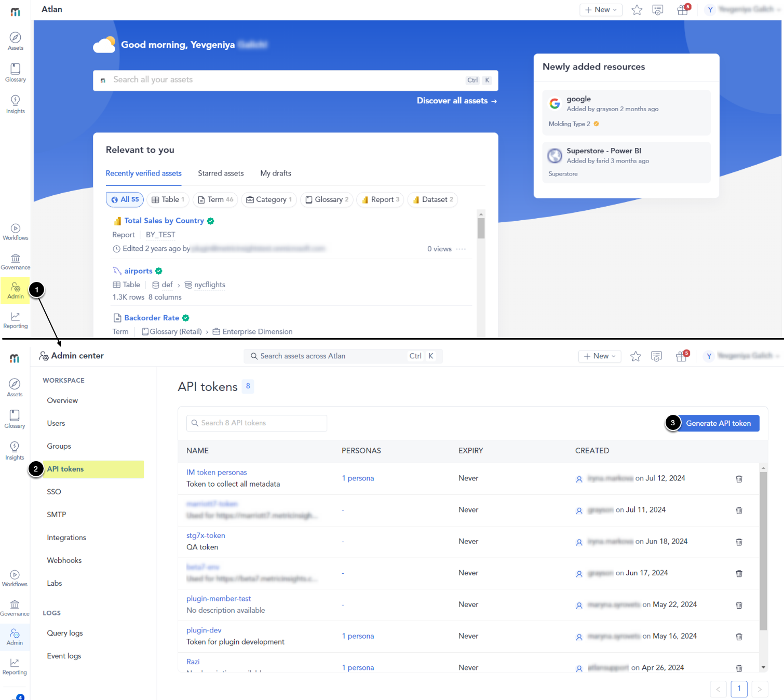The height and width of the screenshot is (700, 784).
Task: Filter relevant assets by Dataset
Action: (x=432, y=199)
